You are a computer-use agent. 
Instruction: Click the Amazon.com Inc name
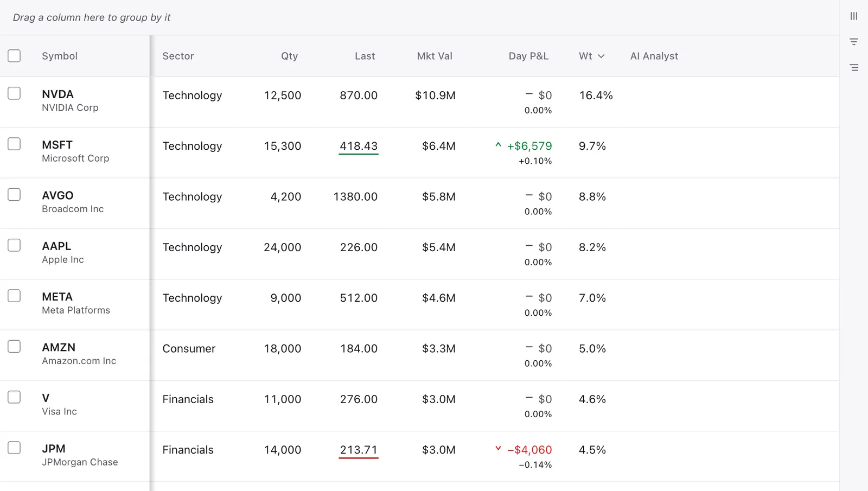[x=79, y=361]
